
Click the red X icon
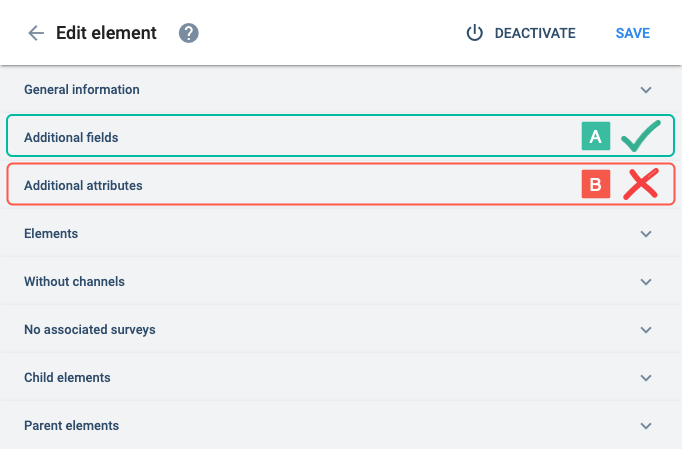point(641,184)
